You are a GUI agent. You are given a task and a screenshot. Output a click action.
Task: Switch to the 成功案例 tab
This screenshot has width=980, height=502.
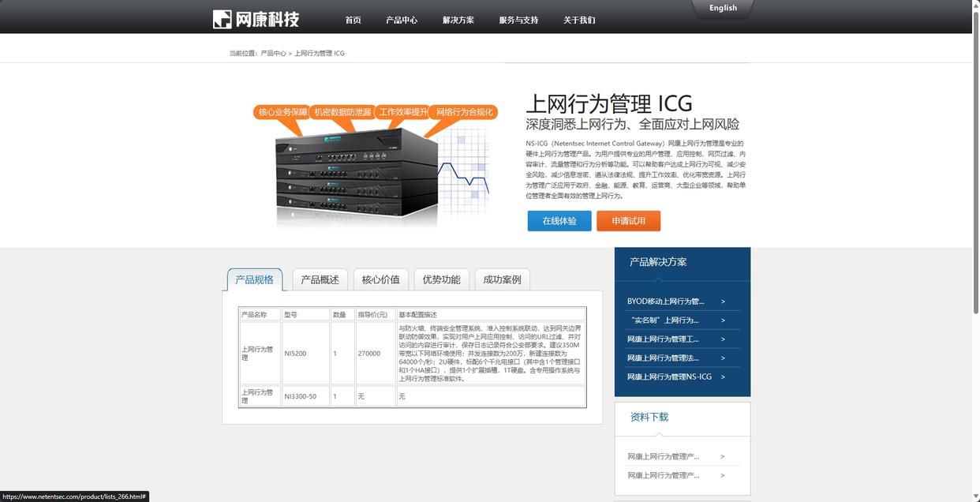(x=502, y=279)
